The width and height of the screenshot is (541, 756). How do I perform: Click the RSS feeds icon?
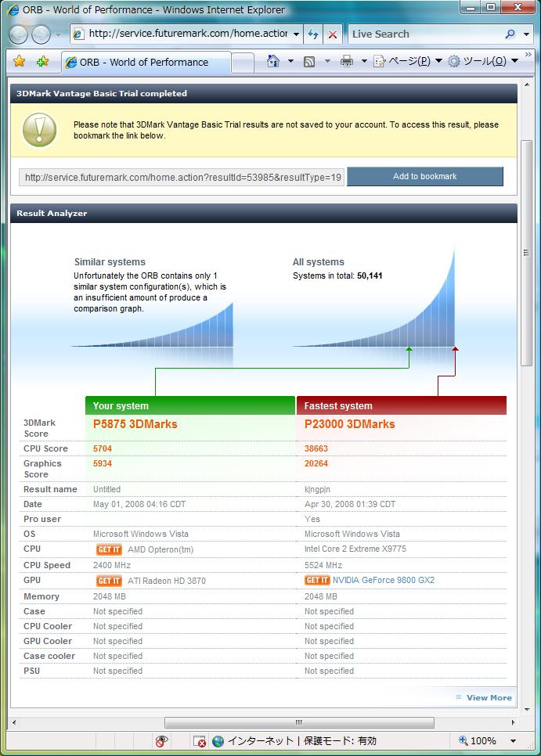tap(309, 61)
